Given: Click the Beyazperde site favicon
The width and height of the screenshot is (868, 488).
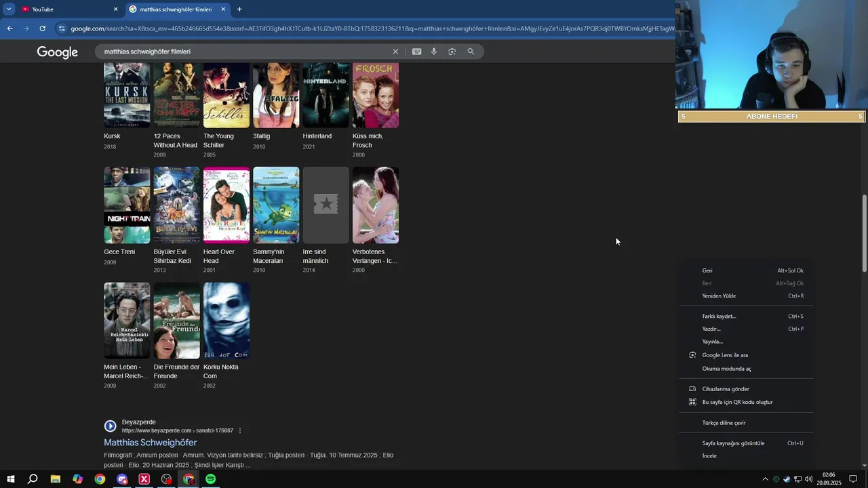Looking at the screenshot, I should (110, 426).
